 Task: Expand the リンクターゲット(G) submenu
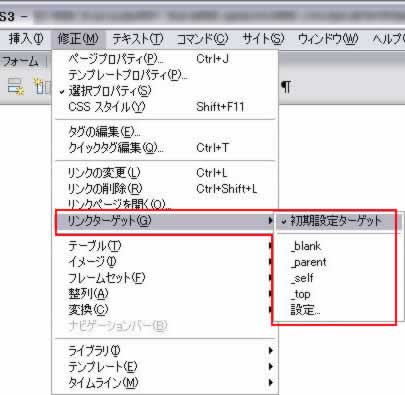tap(165, 221)
